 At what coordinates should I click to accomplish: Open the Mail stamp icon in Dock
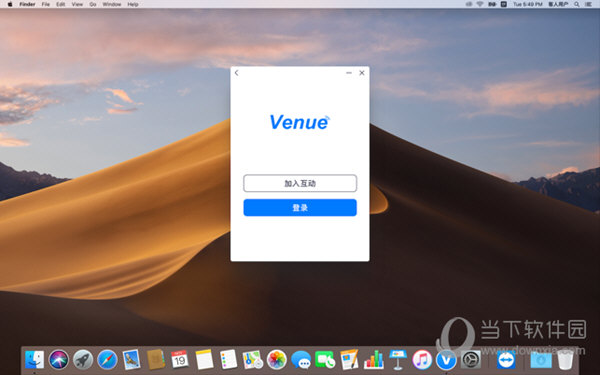131,360
